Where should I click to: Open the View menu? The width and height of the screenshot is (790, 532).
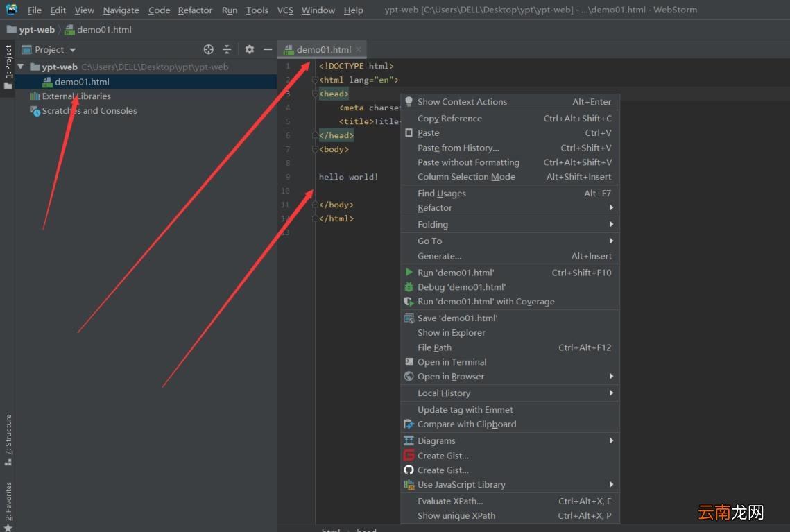coord(84,10)
